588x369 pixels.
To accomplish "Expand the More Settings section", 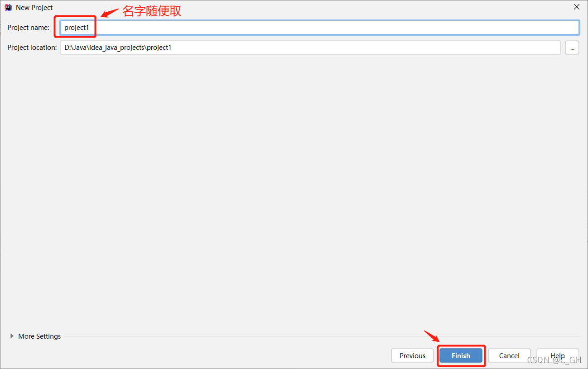I will pos(35,336).
